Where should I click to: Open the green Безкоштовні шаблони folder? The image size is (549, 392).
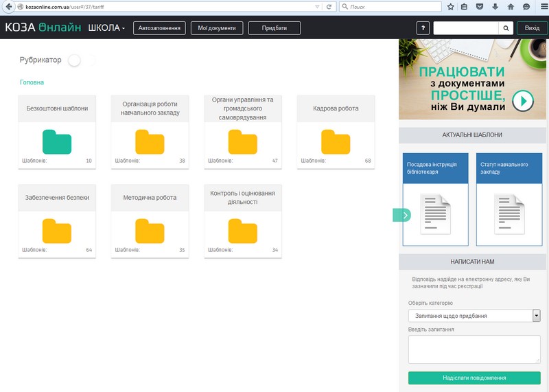tap(57, 141)
